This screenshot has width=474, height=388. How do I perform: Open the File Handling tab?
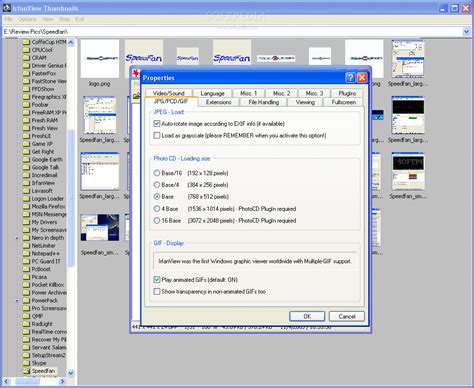(x=264, y=102)
